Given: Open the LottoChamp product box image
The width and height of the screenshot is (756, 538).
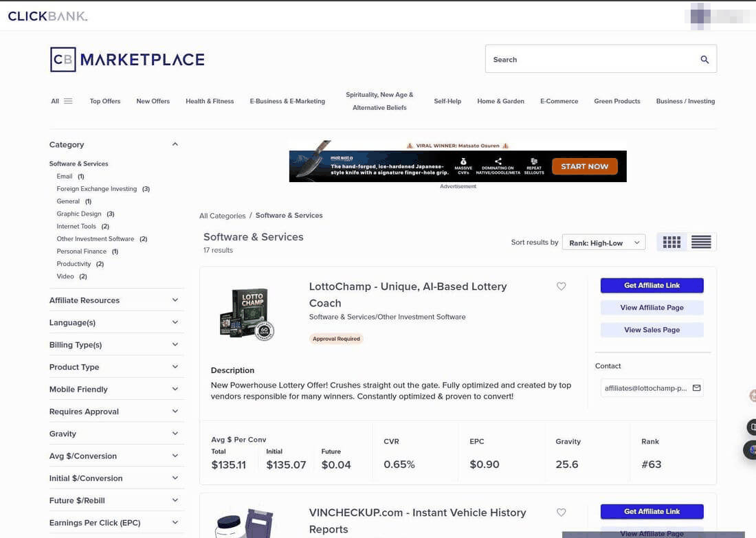Looking at the screenshot, I should tap(247, 314).
